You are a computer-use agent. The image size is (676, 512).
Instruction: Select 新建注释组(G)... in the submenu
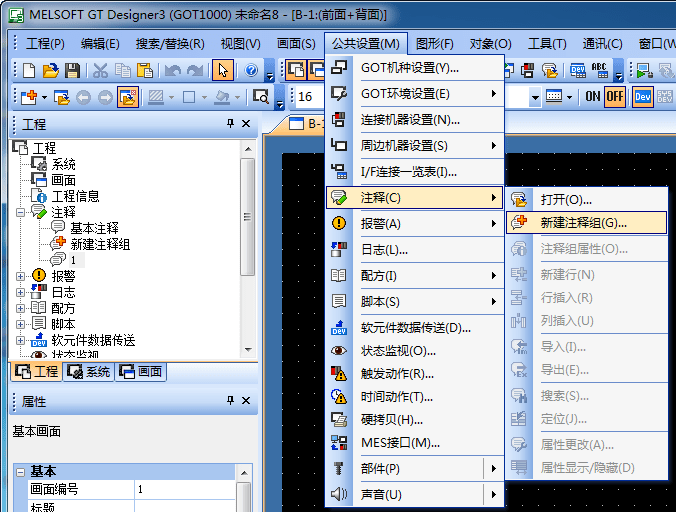[583, 223]
